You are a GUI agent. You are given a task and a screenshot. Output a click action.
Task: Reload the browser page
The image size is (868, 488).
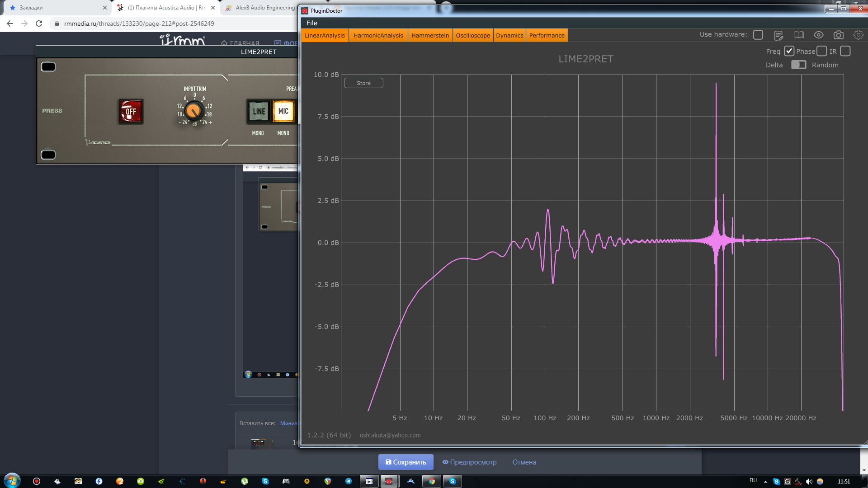(x=39, y=23)
